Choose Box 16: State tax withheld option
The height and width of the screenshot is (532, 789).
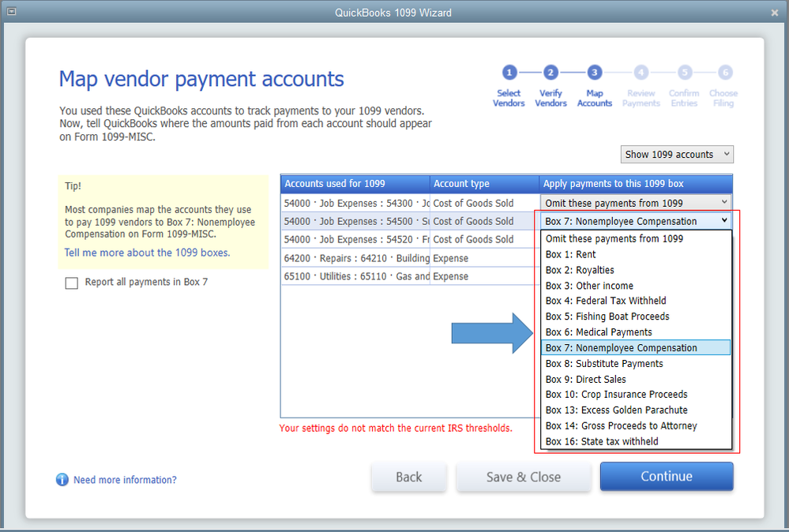coord(602,441)
